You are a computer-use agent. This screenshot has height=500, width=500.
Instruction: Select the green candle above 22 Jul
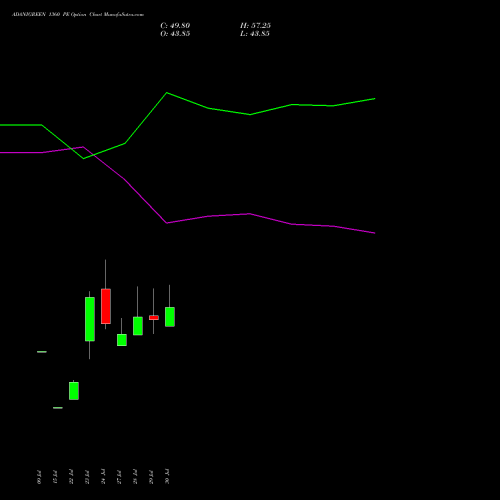[x=74, y=391]
